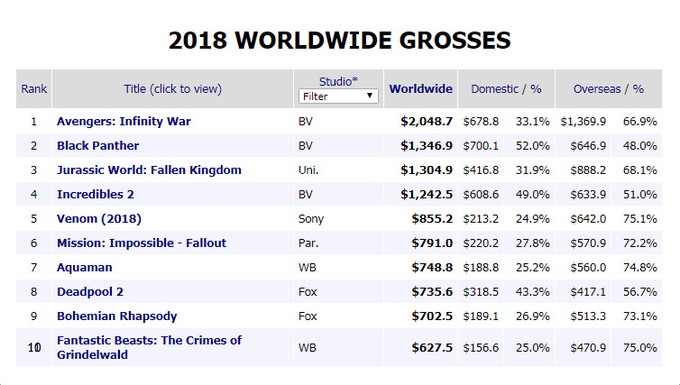Open the Deadpool 2 link
This screenshot has width=680, height=385.
pyautogui.click(x=90, y=292)
